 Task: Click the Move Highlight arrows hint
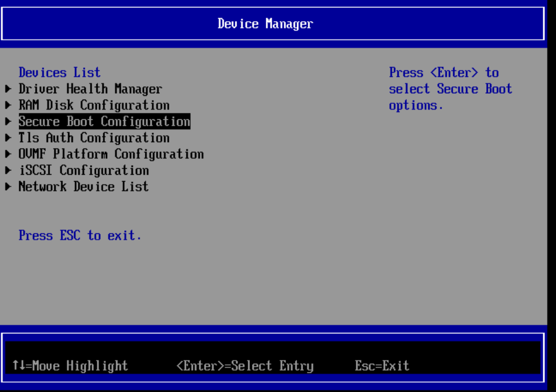coord(70,366)
